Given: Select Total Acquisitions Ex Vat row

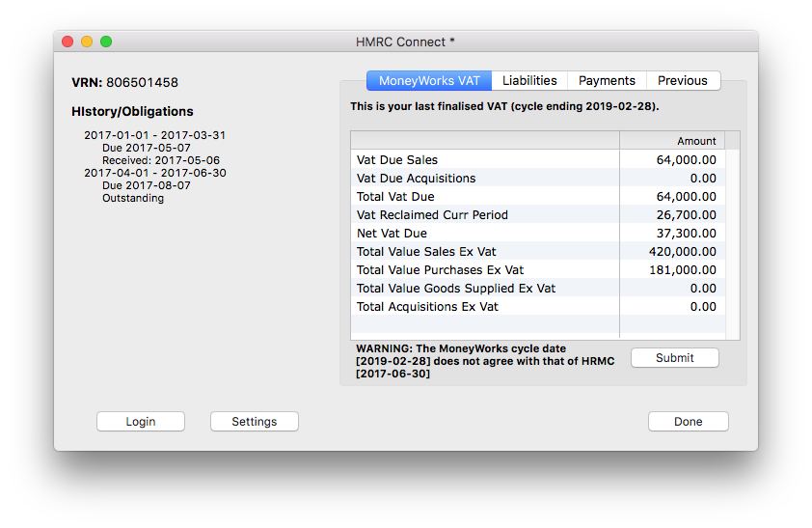Looking at the screenshot, I should [x=538, y=307].
